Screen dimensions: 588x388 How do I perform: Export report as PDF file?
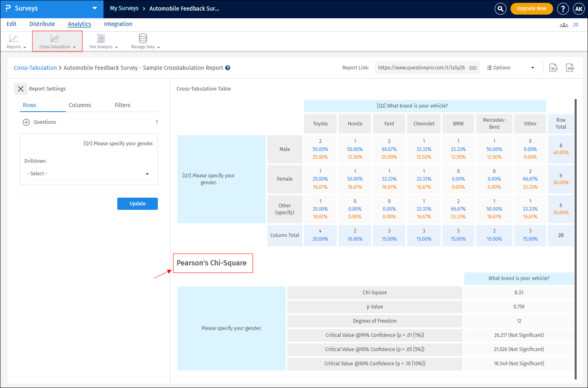[570, 68]
